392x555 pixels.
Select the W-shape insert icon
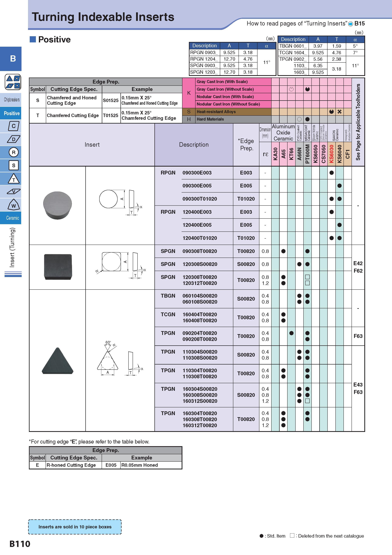14,205
